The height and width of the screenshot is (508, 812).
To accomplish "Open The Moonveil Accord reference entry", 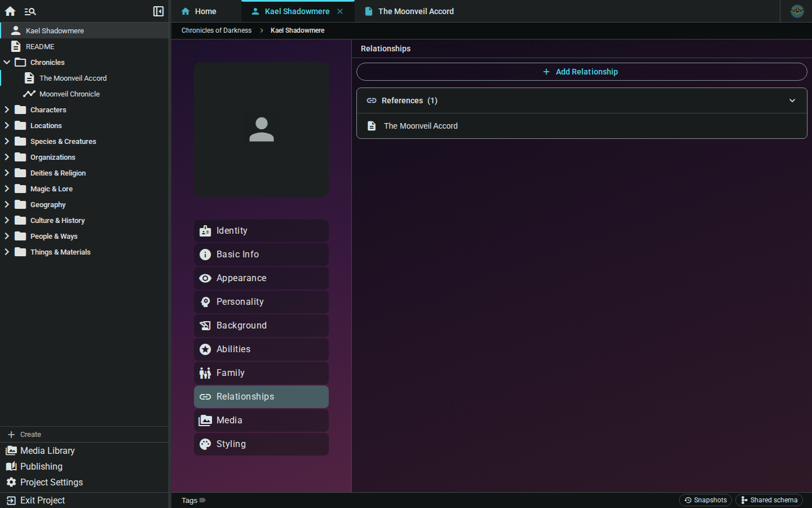I will point(581,126).
